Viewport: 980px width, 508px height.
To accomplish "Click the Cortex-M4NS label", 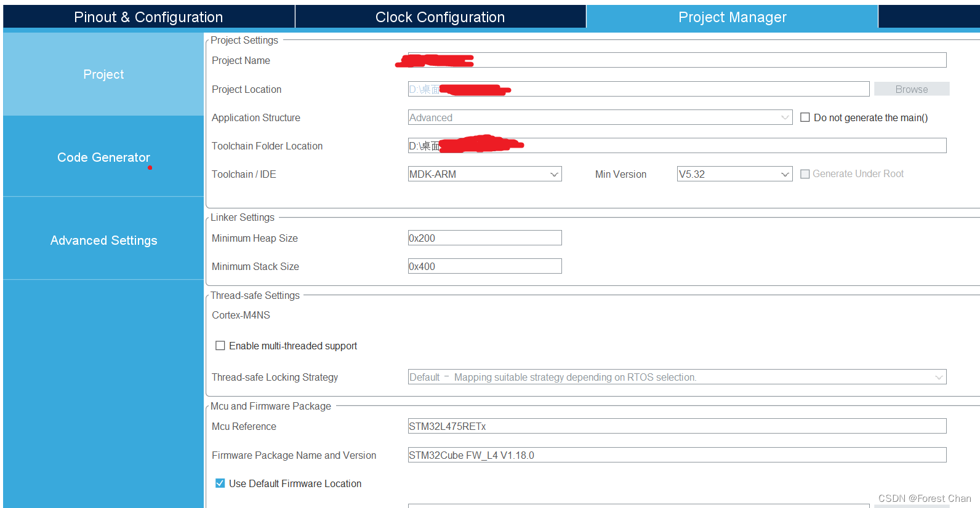I will (x=241, y=315).
